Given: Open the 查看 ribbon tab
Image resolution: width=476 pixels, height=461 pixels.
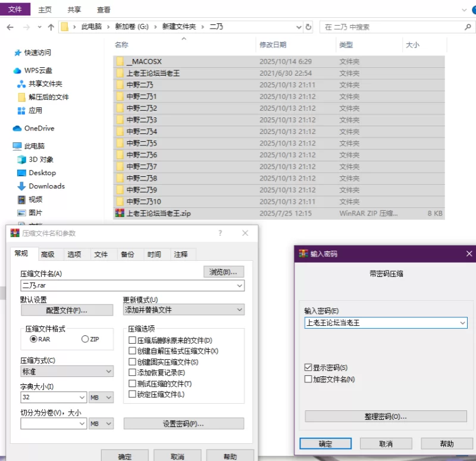Looking at the screenshot, I should point(104,10).
